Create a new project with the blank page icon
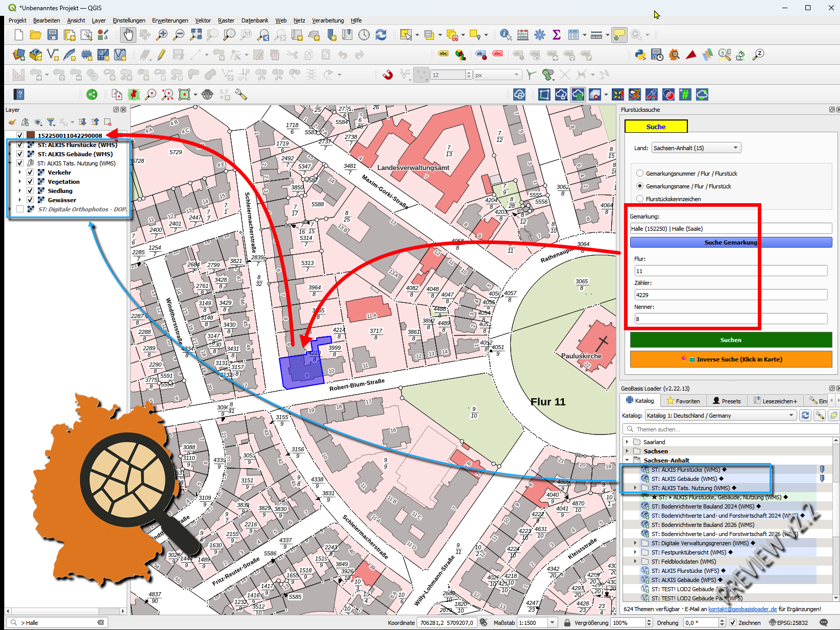The image size is (840, 630). (19, 35)
